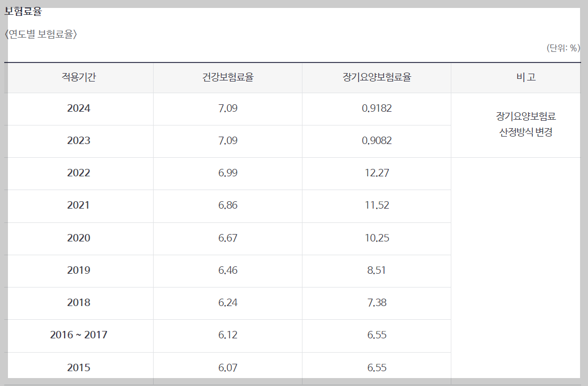Viewport: 588px width, 386px height.
Task: Click the 건강보험료율 column header
Action: (227, 77)
